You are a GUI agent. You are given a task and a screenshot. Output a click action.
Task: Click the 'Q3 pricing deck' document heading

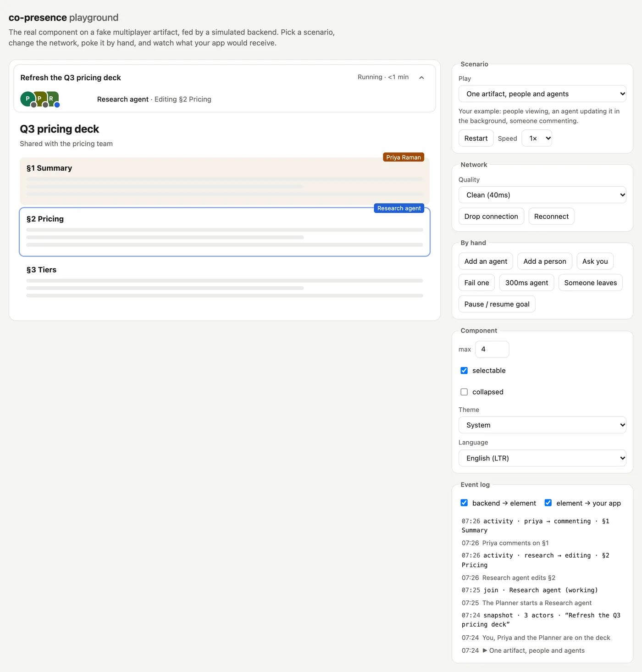pyautogui.click(x=59, y=129)
